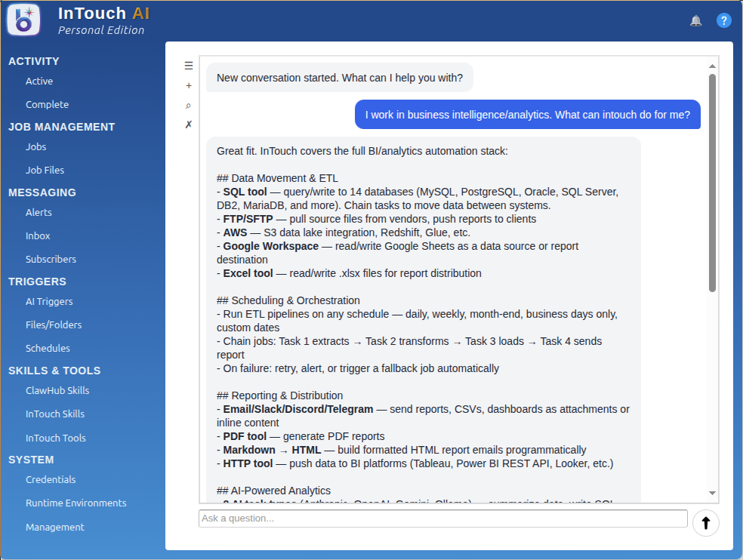Go to Credentials
The width and height of the screenshot is (743, 560).
pos(51,479)
